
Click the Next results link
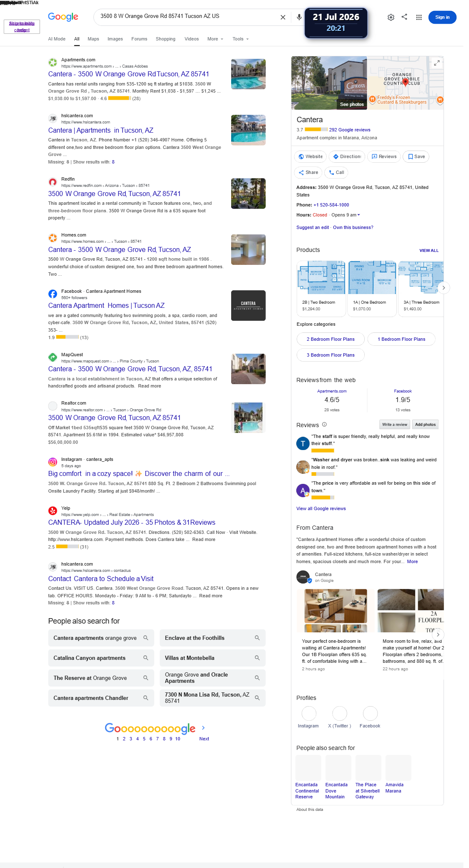204,739
